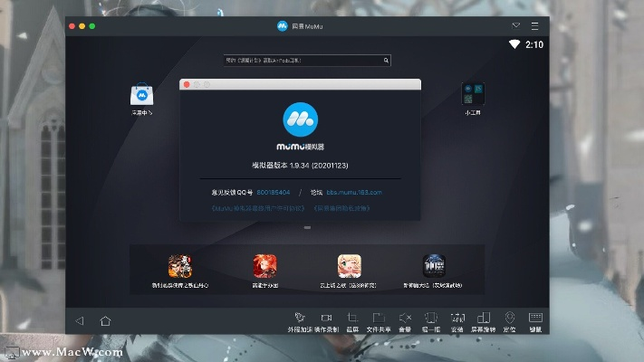Start operation recording (操作录制)

(x=326, y=318)
